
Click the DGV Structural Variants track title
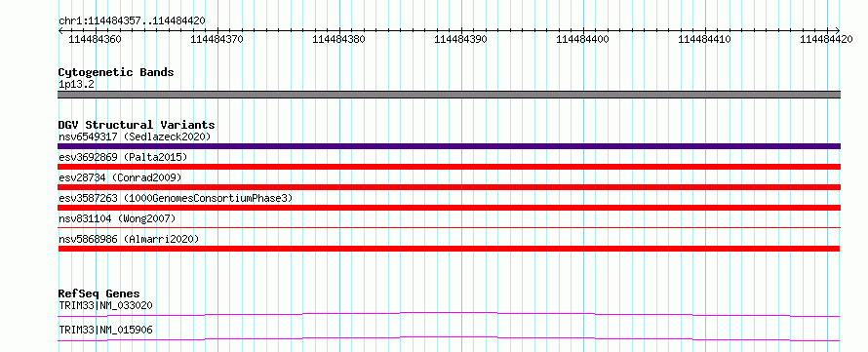click(x=137, y=125)
